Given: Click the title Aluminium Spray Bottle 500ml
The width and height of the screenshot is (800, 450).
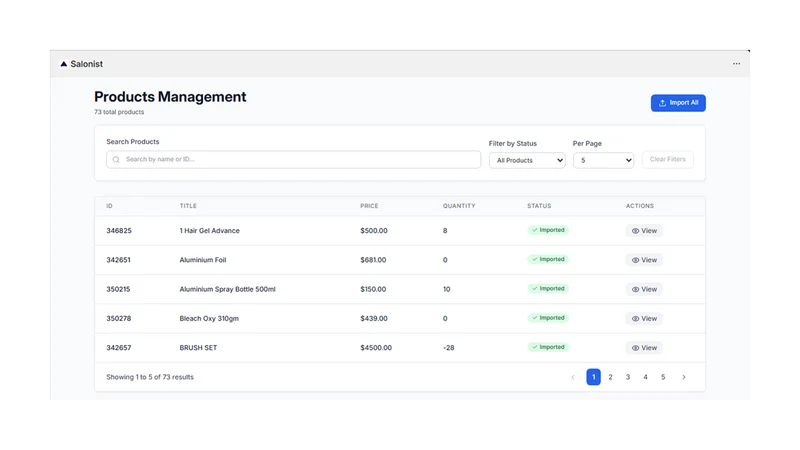Looking at the screenshot, I should 228,289.
